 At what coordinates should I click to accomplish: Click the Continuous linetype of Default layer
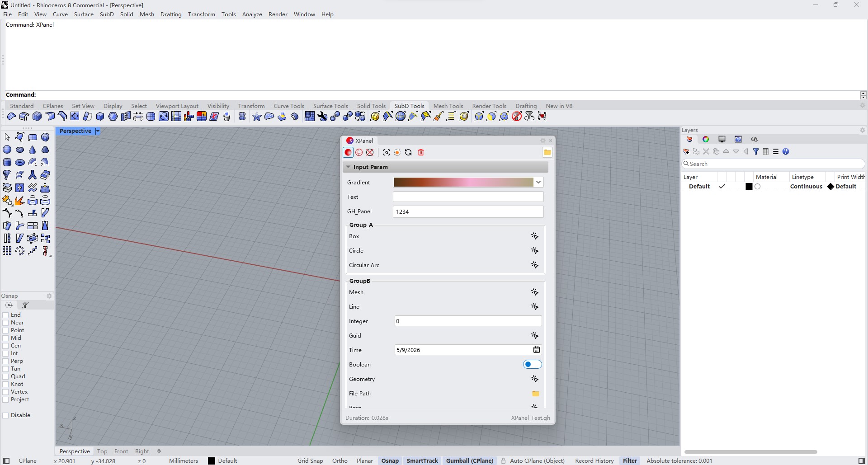pos(806,186)
